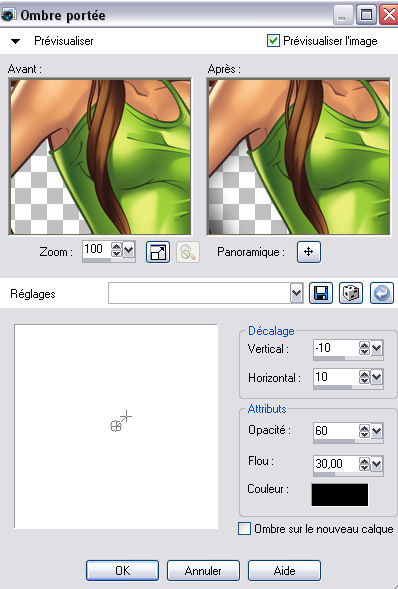Click the Paint Shop Pro icon in title bar
Viewport: 398px width, 589px height.
coord(8,15)
